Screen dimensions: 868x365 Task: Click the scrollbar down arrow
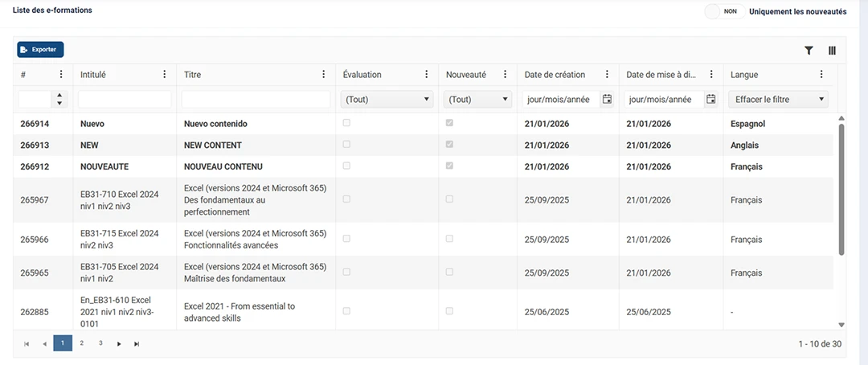pos(841,325)
